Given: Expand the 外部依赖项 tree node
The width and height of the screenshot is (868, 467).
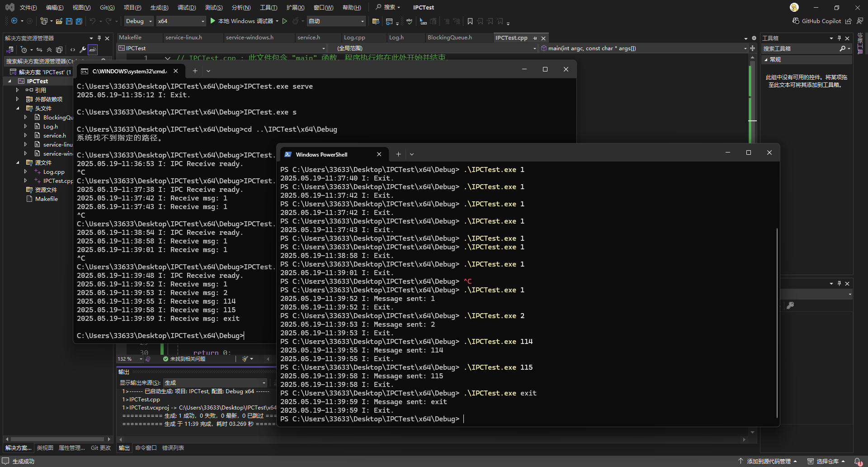Looking at the screenshot, I should [17, 99].
